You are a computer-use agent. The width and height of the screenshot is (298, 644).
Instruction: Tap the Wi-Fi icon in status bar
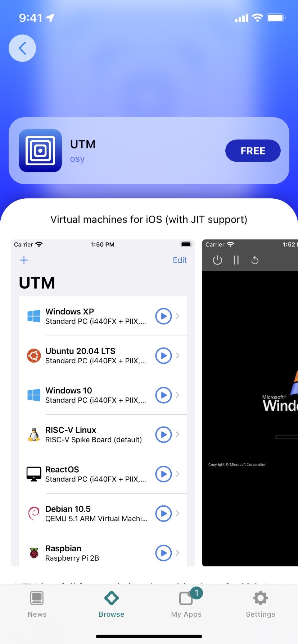[x=257, y=18]
